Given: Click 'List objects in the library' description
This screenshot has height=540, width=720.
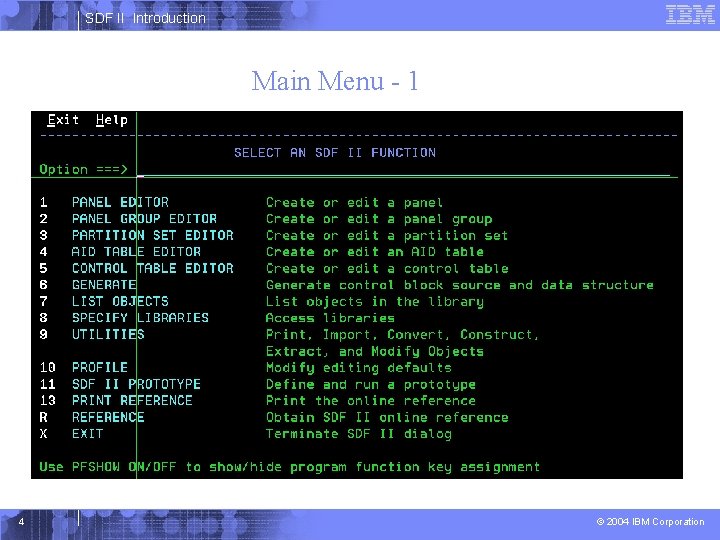Looking at the screenshot, I should [375, 302].
